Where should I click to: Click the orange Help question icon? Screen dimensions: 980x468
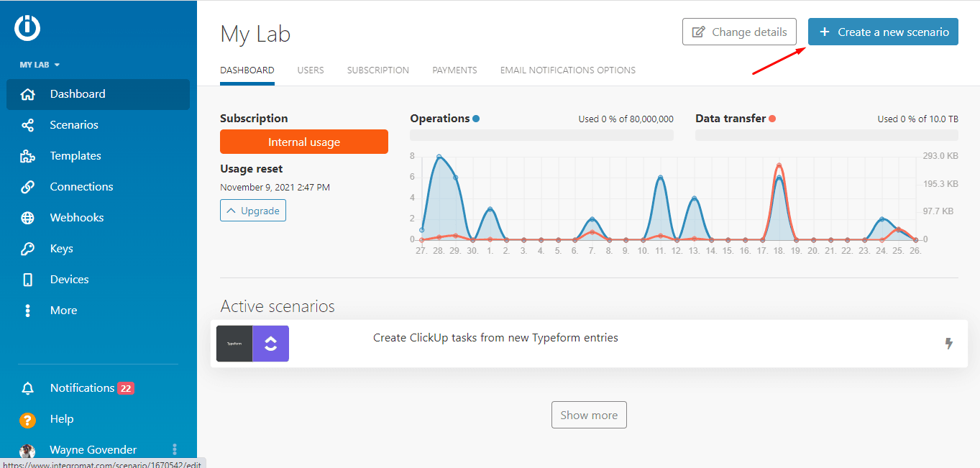27,420
